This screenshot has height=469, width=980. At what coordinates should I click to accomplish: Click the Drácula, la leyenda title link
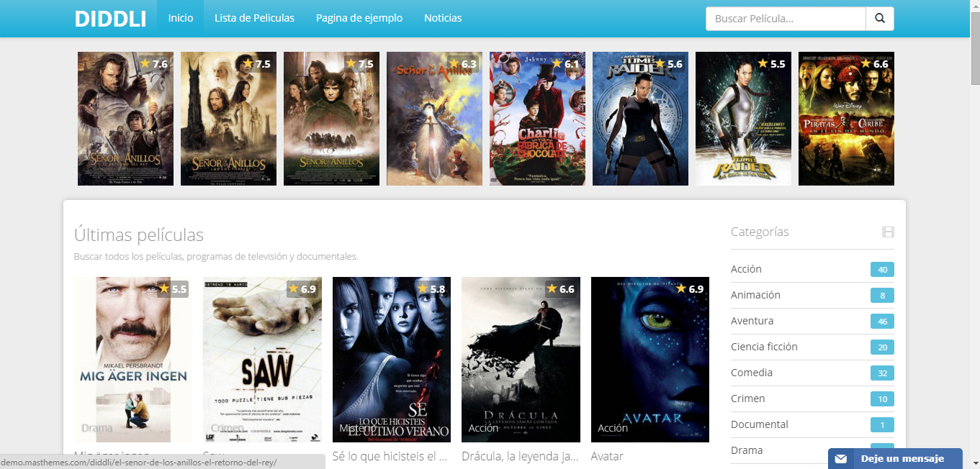click(521, 456)
